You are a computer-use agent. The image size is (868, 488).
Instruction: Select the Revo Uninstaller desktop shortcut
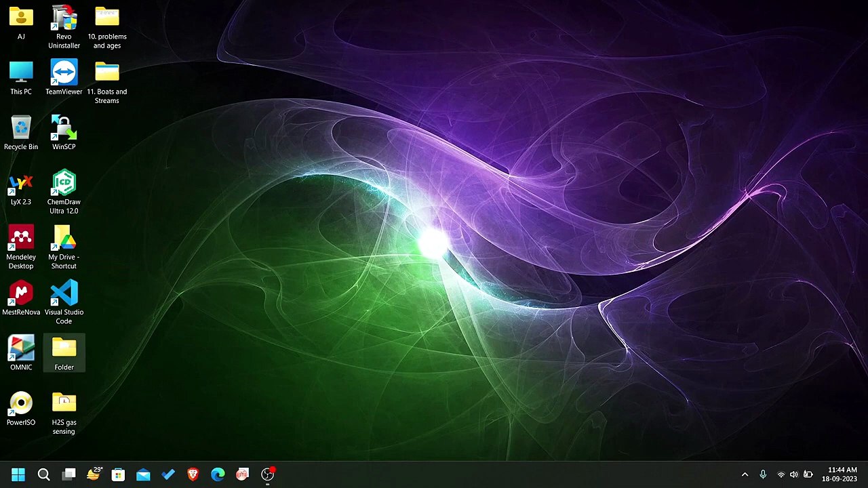(64, 27)
